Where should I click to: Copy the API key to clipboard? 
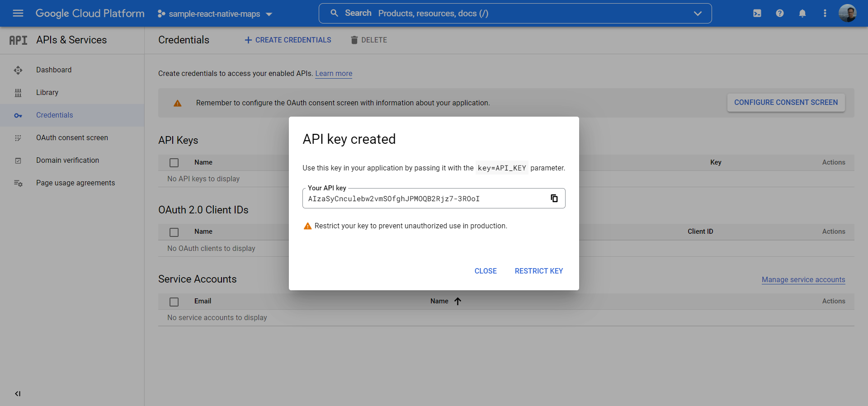(x=554, y=198)
